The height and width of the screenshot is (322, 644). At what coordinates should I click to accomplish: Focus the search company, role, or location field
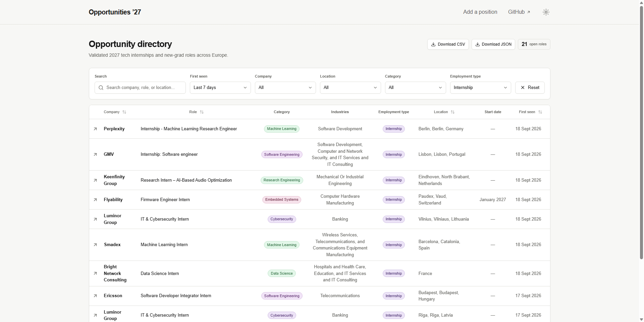point(140,88)
